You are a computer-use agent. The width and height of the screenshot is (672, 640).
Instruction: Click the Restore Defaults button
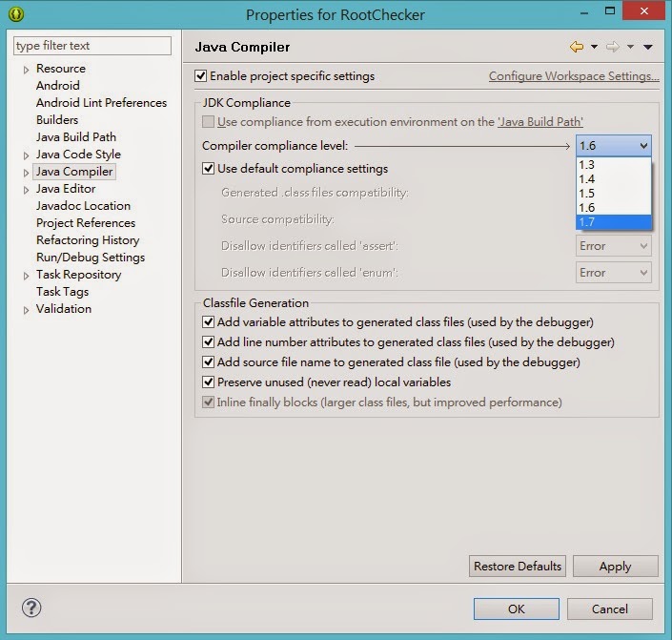click(518, 567)
